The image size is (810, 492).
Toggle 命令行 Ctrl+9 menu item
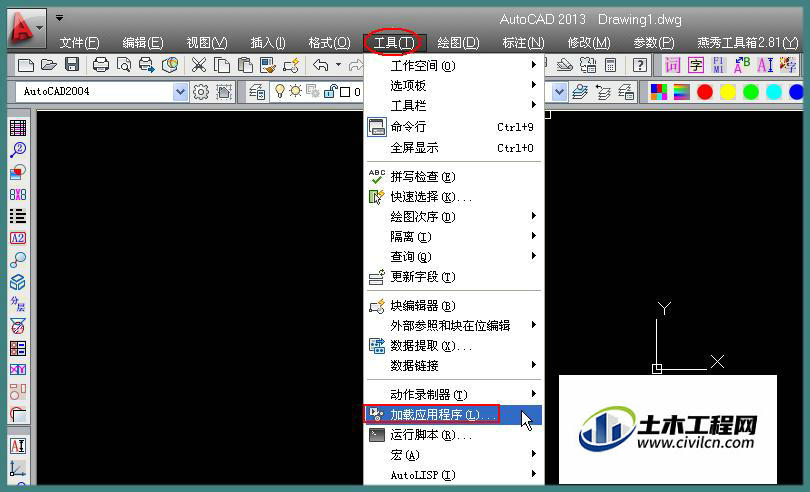pyautogui.click(x=454, y=127)
